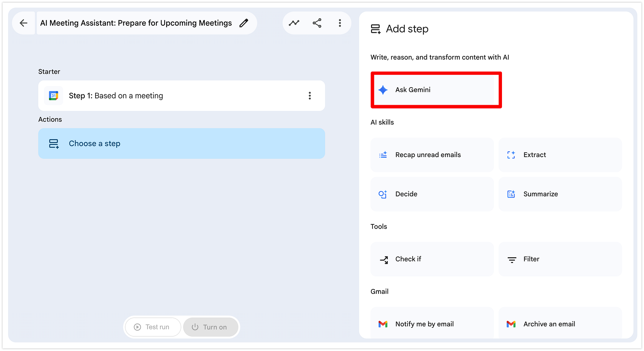This screenshot has width=644, height=351.
Task: Share this flow using share icon
Action: coord(317,23)
